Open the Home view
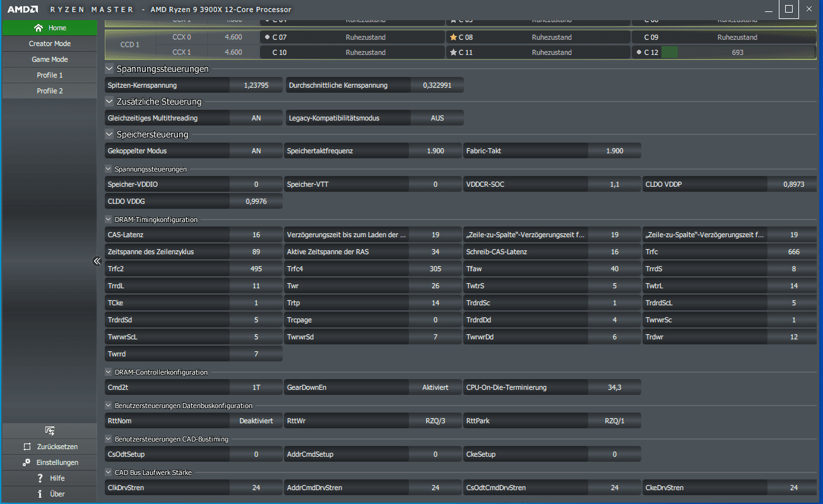Viewport: 823px width, 504px height. [x=49, y=28]
